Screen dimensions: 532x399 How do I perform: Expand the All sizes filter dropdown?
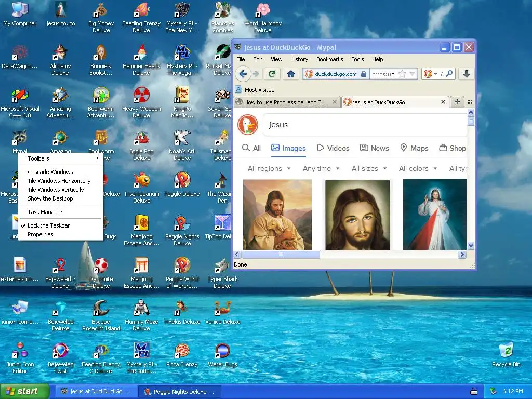pos(369,169)
